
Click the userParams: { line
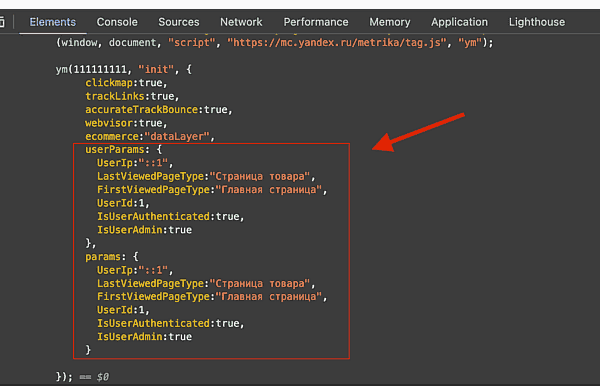pyautogui.click(x=124, y=150)
